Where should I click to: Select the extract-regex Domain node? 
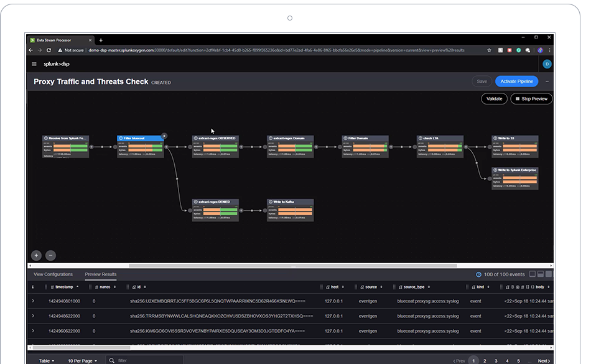291,147
